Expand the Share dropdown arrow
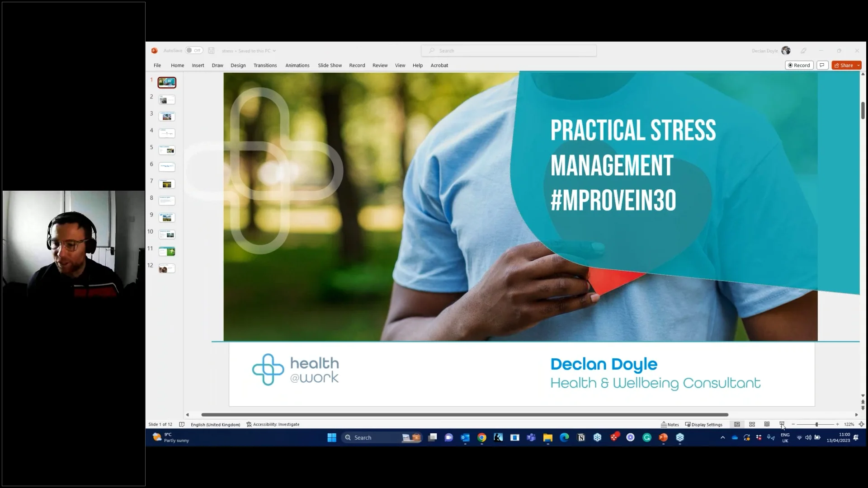Image resolution: width=868 pixels, height=488 pixels. [859, 65]
